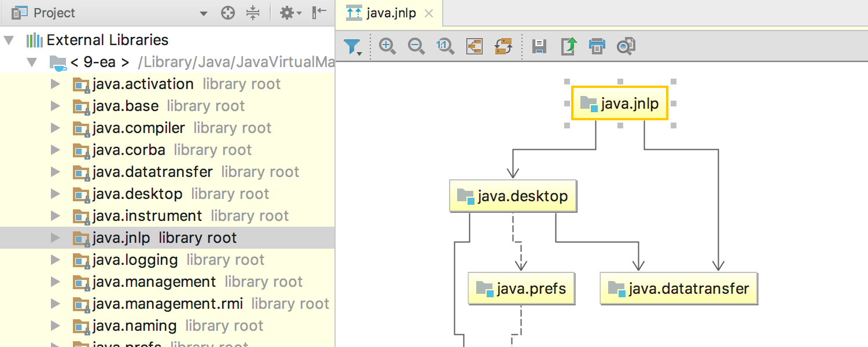The image size is (868, 347).
Task: Collapse the < 9-ea > JDK node
Action: coord(32,62)
